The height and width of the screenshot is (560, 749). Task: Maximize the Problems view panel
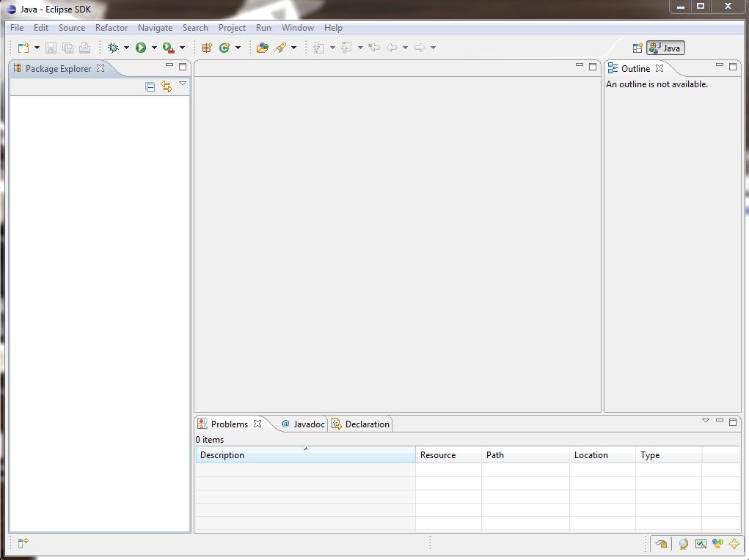click(733, 422)
